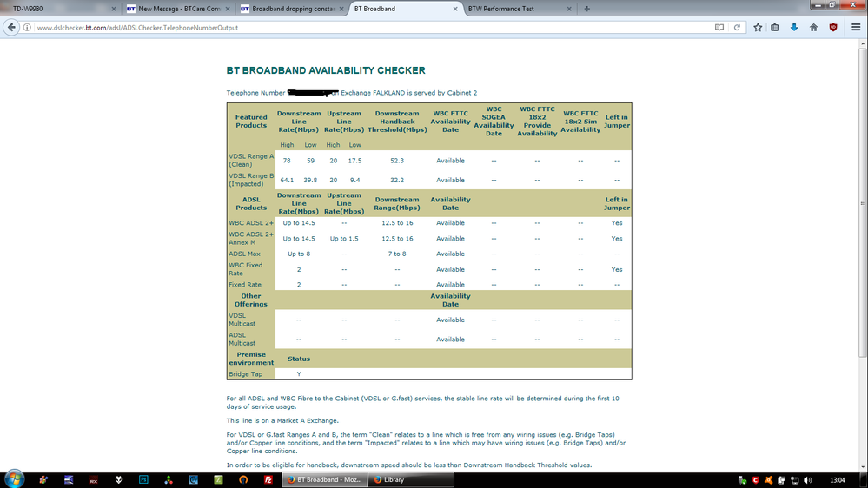Open the downloads arrow icon

coord(794,27)
